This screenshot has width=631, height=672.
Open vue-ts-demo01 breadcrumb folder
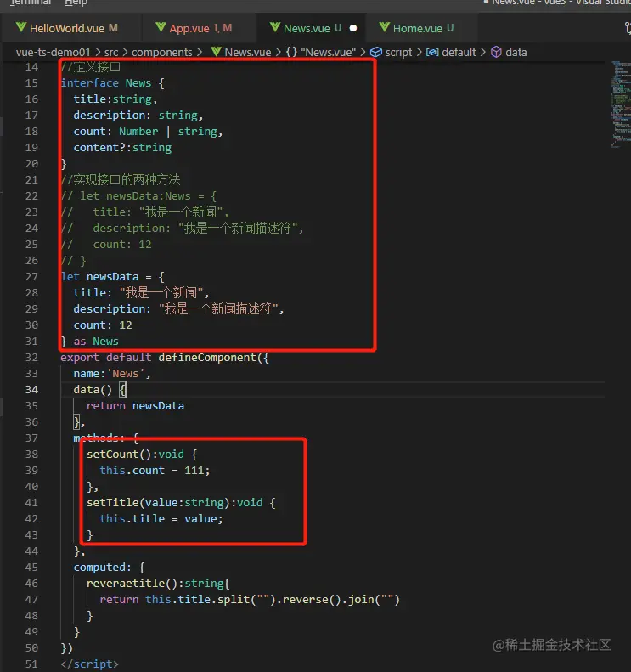[54, 53]
